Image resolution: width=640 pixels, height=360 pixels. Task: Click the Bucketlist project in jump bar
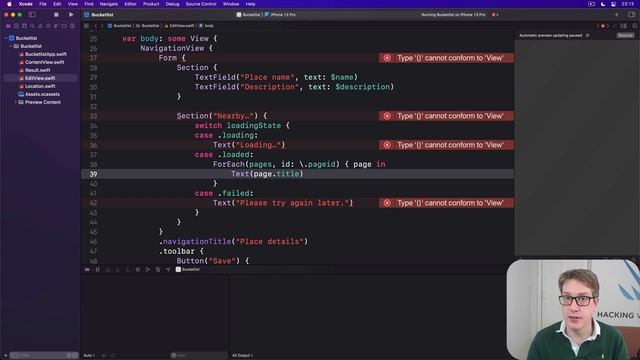(x=120, y=26)
